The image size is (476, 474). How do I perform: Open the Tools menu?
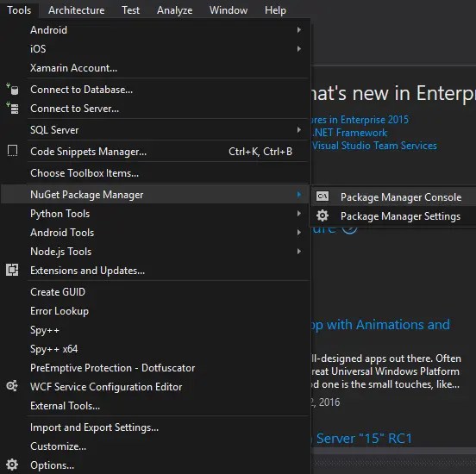point(19,10)
